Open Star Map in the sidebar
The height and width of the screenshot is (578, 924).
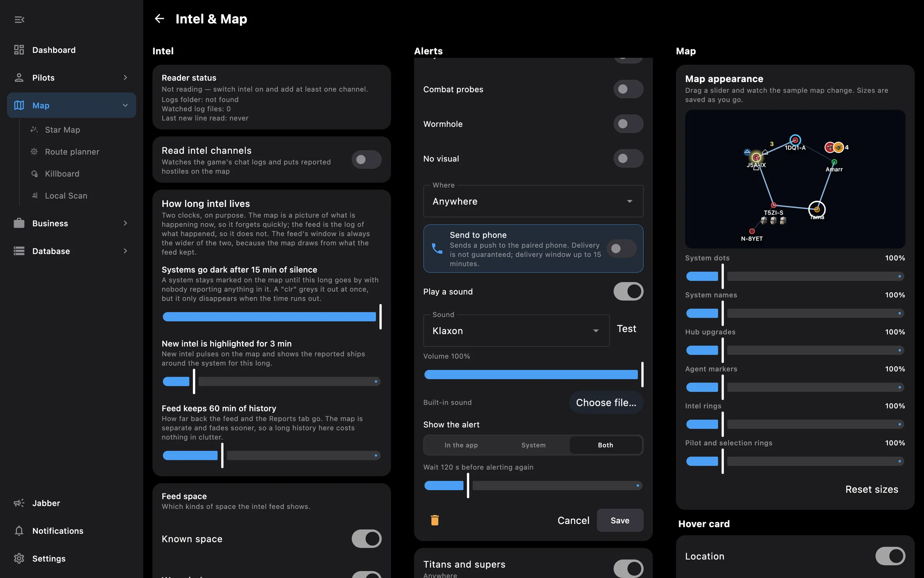tap(62, 129)
